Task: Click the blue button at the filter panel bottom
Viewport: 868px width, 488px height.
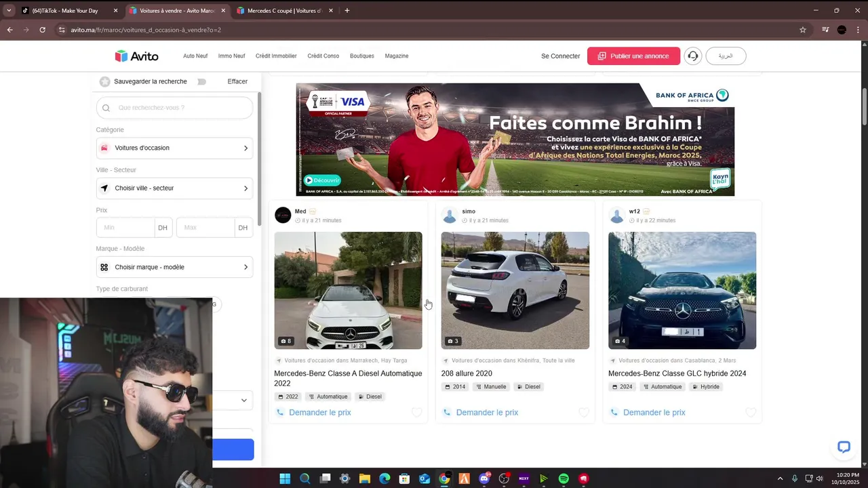Action: [x=233, y=449]
